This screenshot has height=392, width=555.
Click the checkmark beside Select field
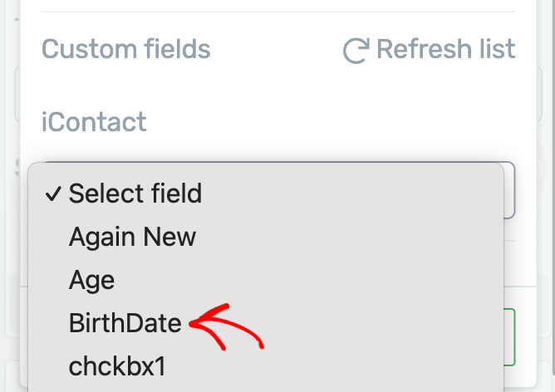(x=53, y=194)
